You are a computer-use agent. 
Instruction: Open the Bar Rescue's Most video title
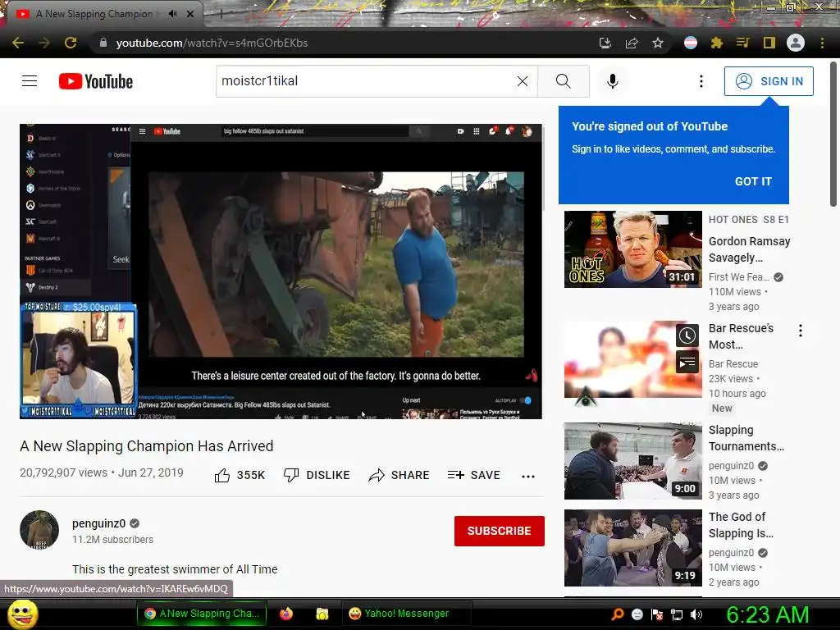click(741, 336)
